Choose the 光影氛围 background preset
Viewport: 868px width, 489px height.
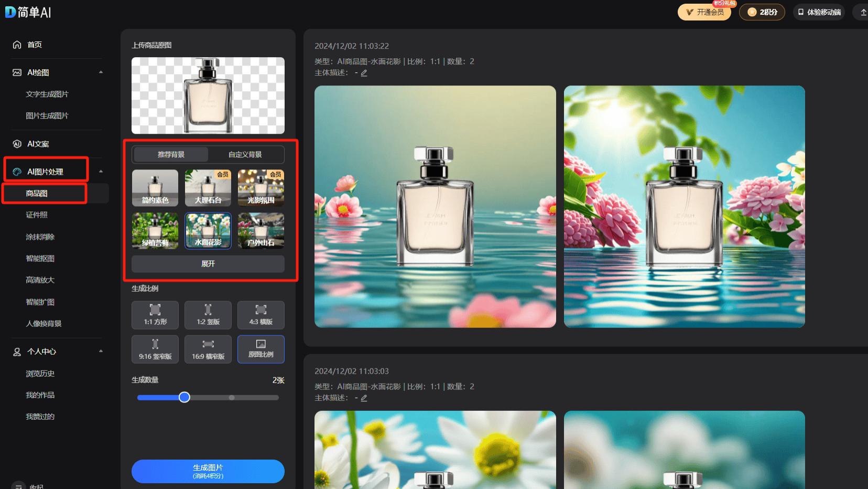pos(261,188)
